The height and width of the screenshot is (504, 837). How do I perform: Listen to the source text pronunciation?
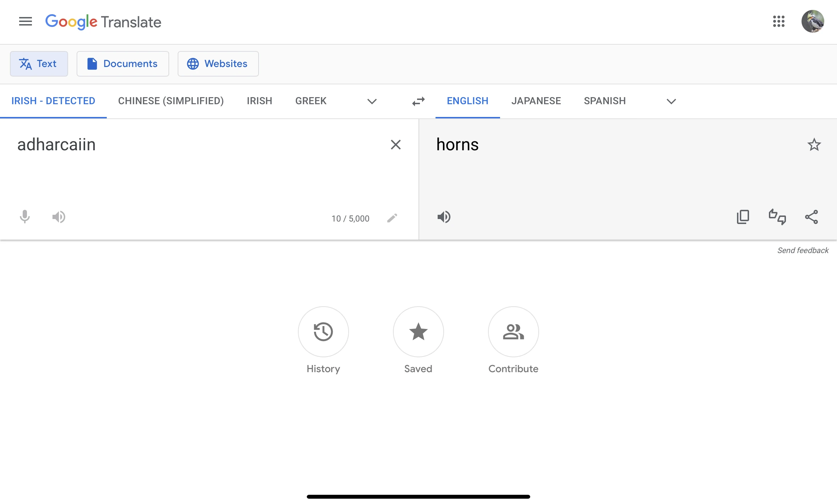59,217
